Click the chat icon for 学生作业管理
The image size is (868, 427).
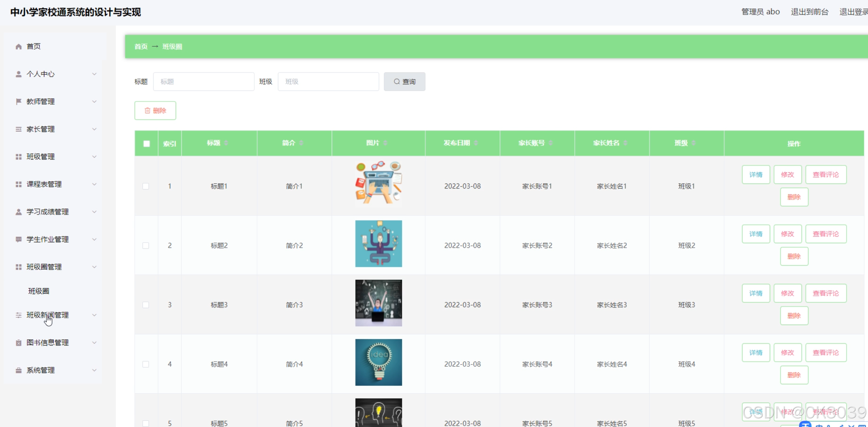pyautogui.click(x=18, y=239)
